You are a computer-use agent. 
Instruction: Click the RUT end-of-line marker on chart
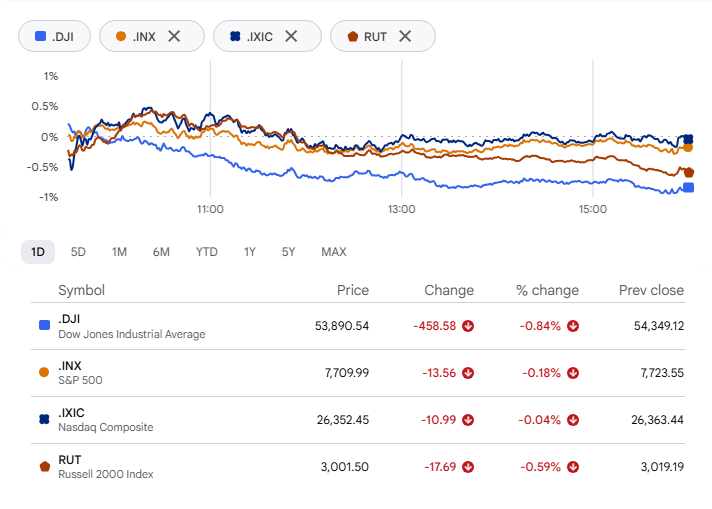point(688,173)
